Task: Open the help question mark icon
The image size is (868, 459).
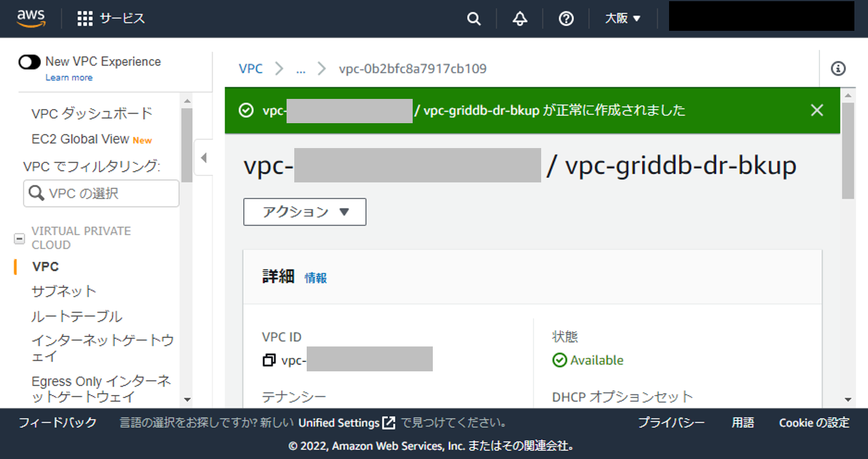Action: coord(566,19)
